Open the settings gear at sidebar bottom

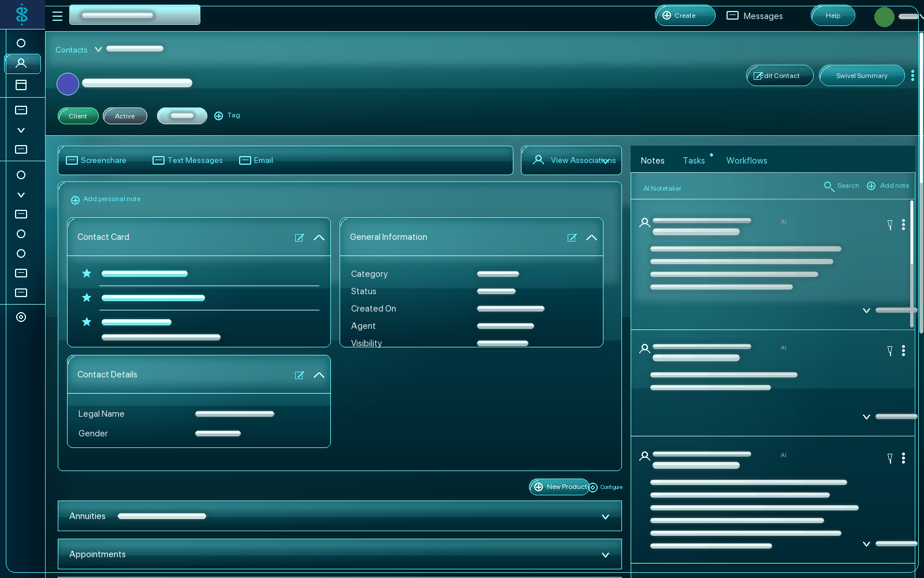point(21,317)
